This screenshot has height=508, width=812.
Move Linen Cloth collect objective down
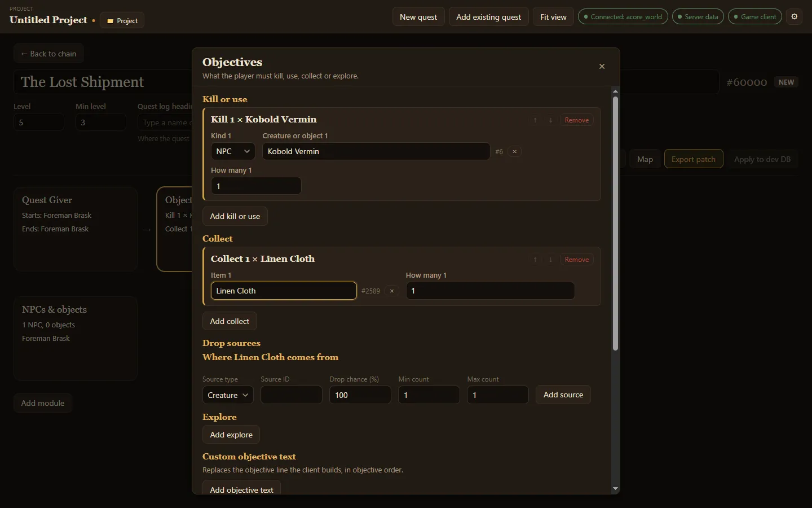[x=550, y=260]
